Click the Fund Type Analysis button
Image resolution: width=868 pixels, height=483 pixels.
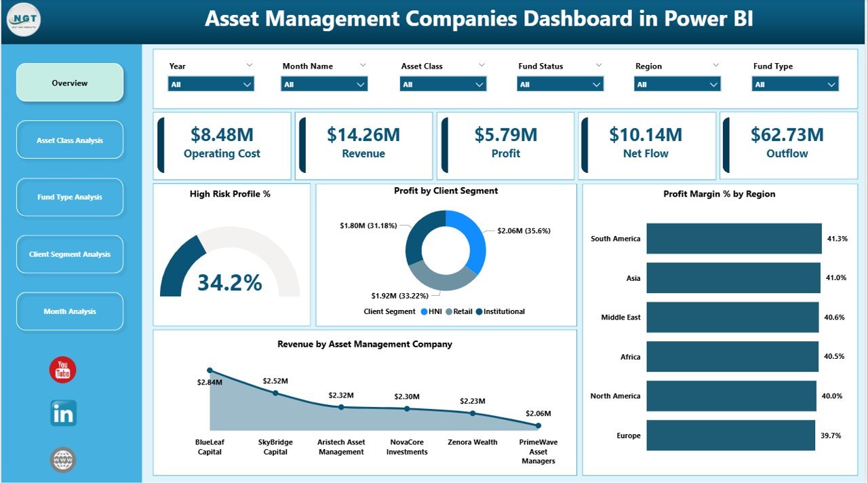69,197
